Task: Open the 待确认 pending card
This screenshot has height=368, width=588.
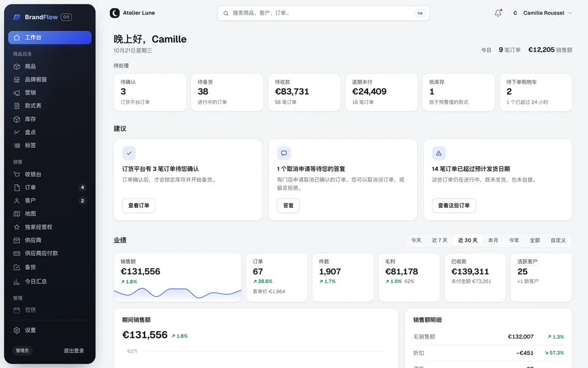Action: [x=150, y=93]
